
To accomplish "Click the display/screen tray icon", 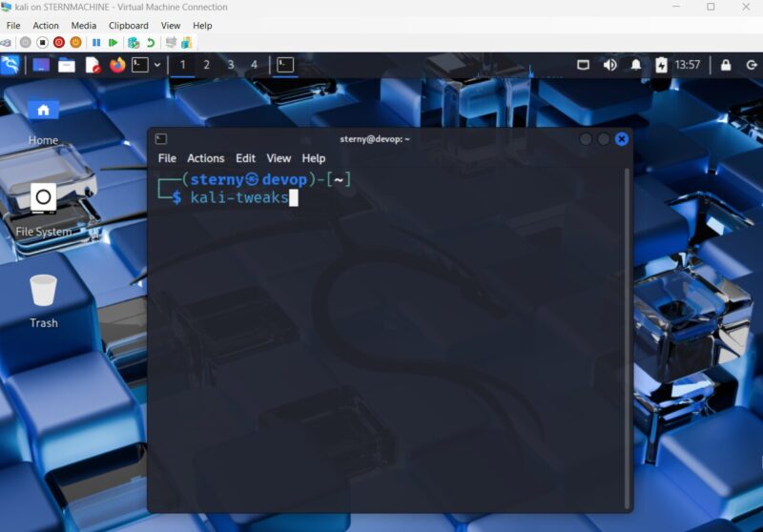I will tap(583, 65).
